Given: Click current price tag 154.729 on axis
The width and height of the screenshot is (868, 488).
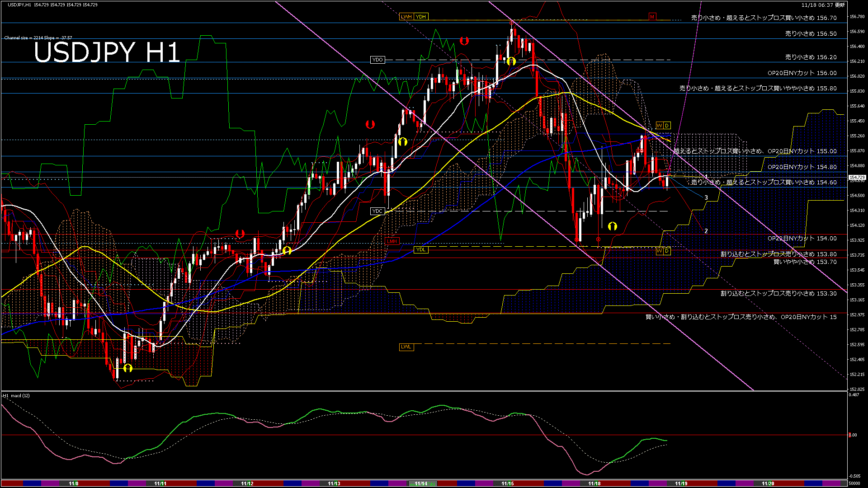Looking at the screenshot, I should (857, 178).
